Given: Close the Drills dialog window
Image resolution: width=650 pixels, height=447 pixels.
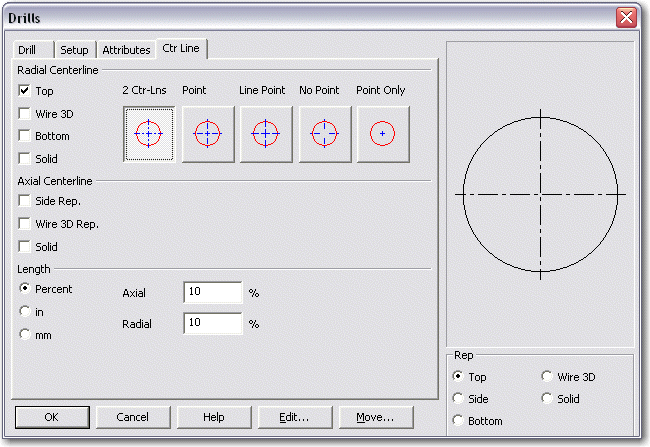Looking at the screenshot, I should (626, 17).
